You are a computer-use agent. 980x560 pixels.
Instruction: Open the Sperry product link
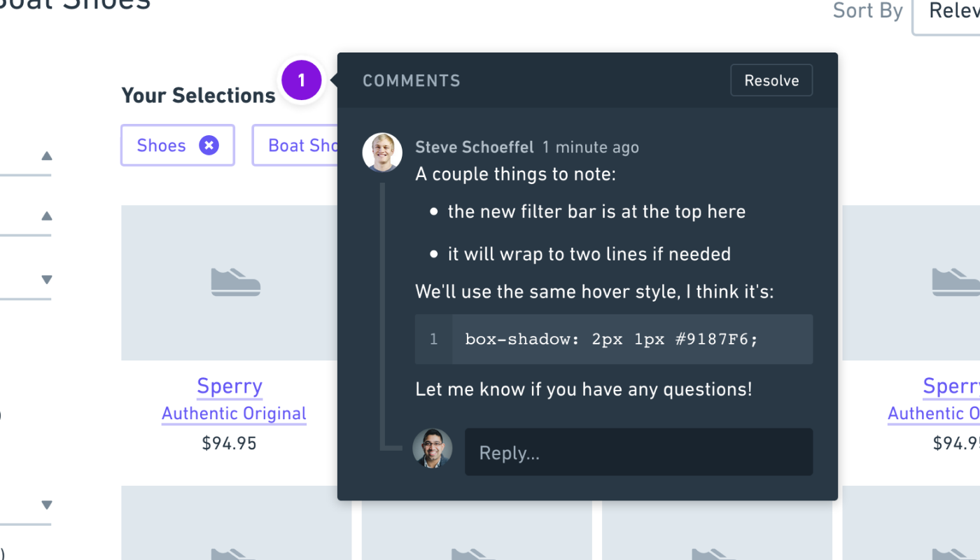[x=229, y=386]
